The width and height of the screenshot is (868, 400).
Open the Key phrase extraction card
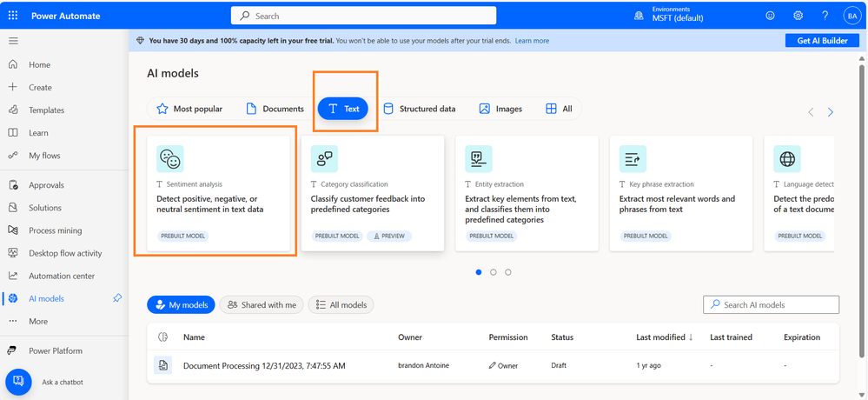681,193
